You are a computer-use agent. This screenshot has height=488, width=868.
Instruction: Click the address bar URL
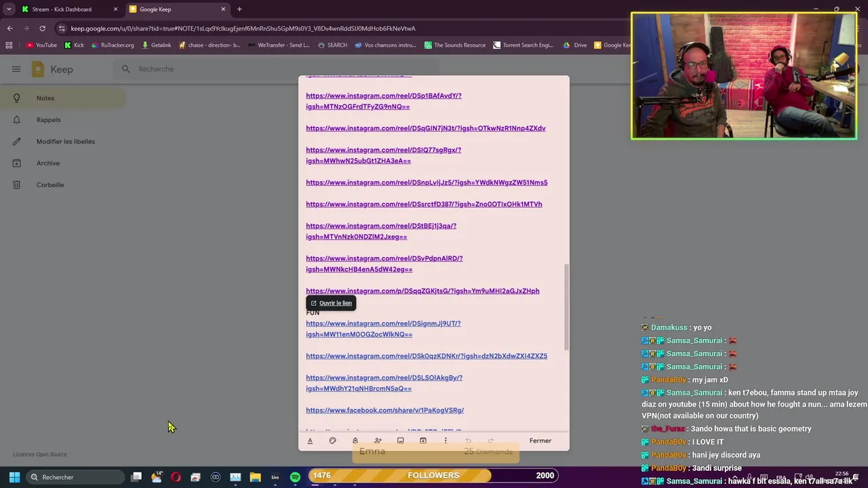tap(243, 28)
